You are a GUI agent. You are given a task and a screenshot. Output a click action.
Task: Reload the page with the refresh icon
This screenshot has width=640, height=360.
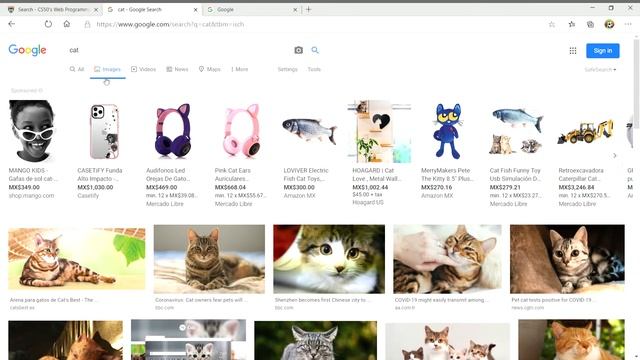pos(48,24)
